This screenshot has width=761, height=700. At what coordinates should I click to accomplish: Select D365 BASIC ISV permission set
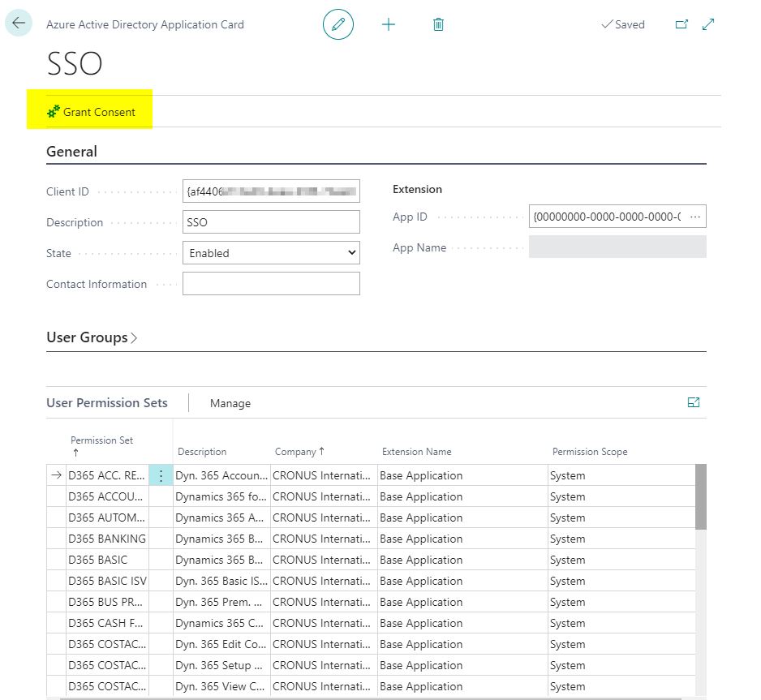click(107, 581)
